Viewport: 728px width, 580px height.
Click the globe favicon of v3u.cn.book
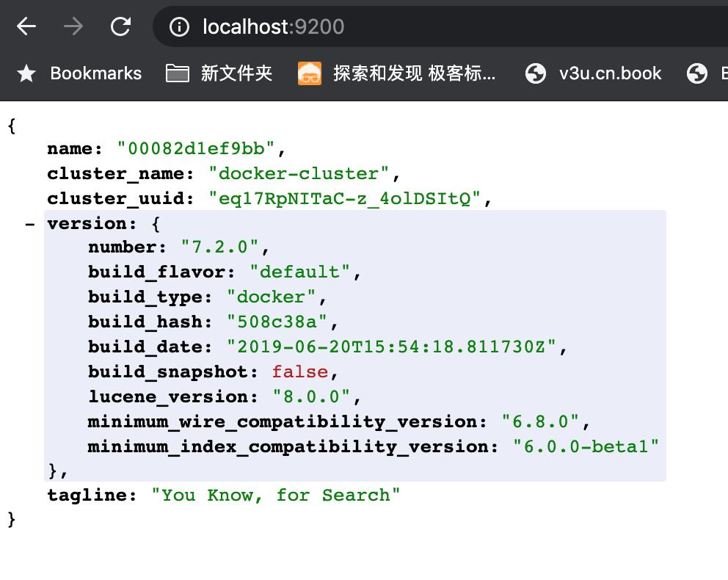point(536,73)
